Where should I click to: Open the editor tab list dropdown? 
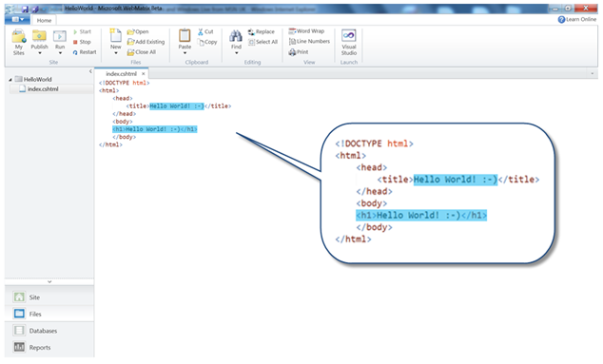(x=593, y=73)
